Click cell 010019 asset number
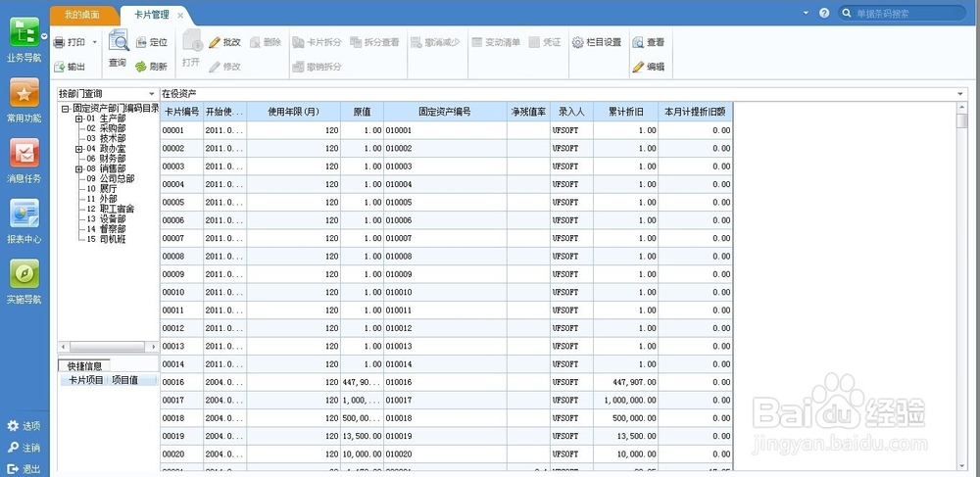980x477 pixels. pos(445,437)
